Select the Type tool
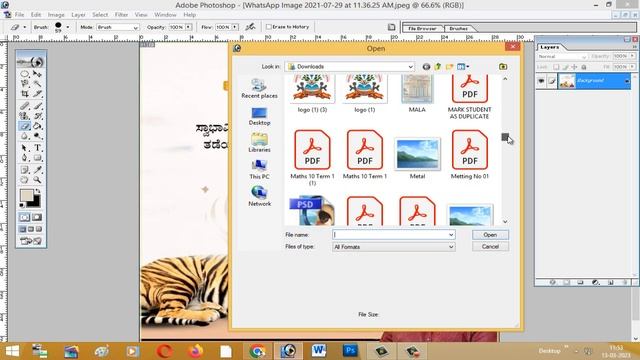The height and width of the screenshot is (360, 640). 37,148
